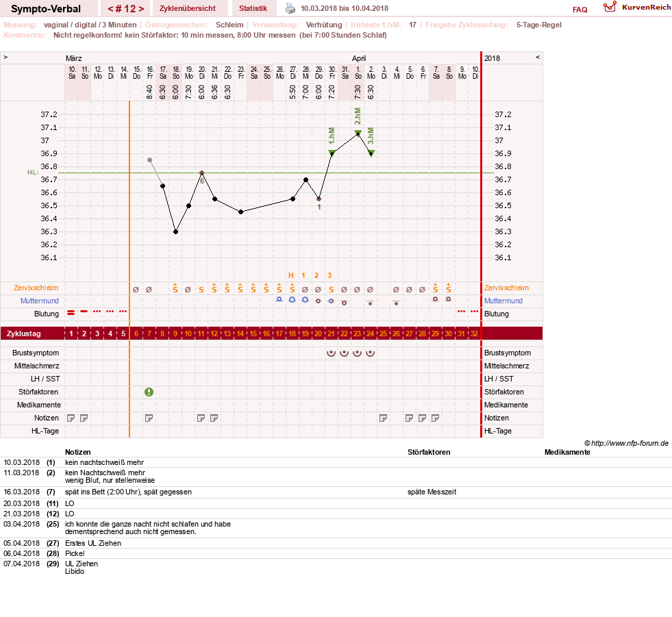Click the note entry 'spät ins Bett (2:00 Uhr)'
This screenshot has height=617, width=672.
128,492
